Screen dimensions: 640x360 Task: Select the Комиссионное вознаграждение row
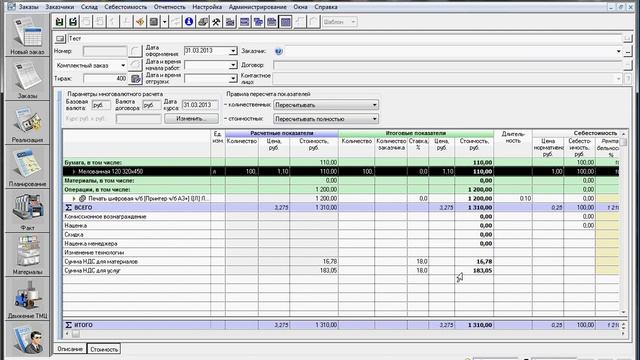pyautogui.click(x=341, y=216)
